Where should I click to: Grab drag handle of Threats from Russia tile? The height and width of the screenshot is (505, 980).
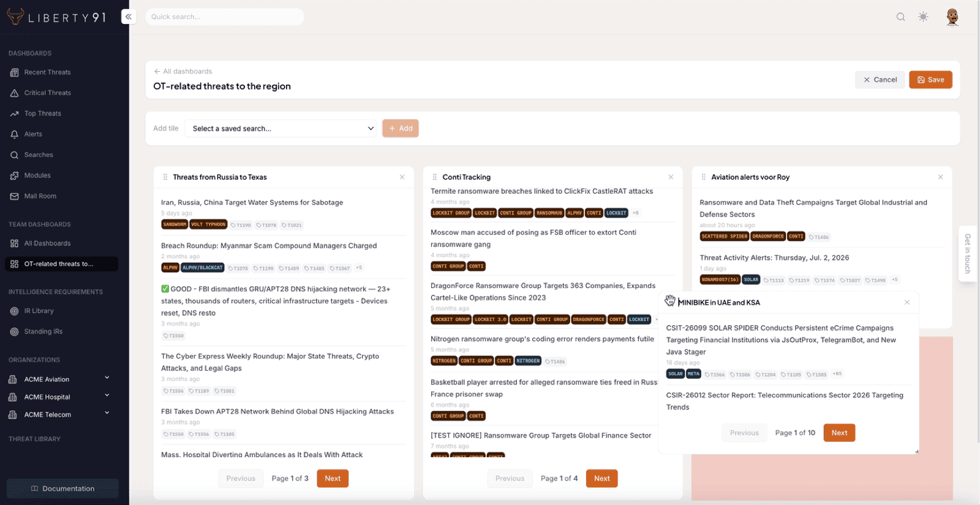point(165,177)
